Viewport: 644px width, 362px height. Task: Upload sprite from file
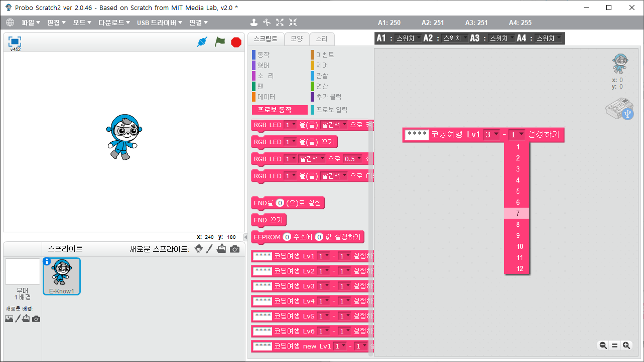[x=221, y=249]
